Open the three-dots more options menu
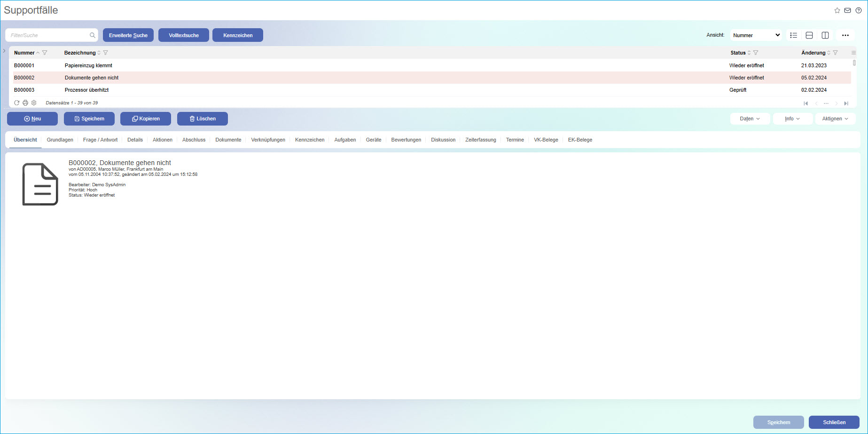This screenshot has height=434, width=868. pos(845,35)
